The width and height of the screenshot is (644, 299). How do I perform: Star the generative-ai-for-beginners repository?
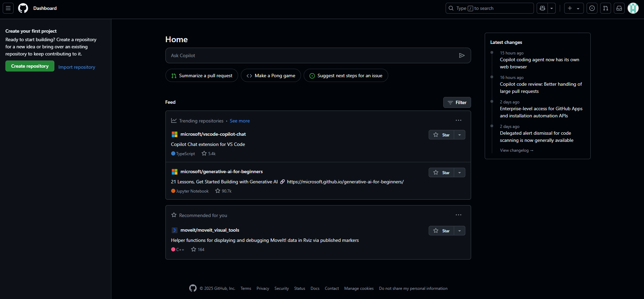[441, 172]
